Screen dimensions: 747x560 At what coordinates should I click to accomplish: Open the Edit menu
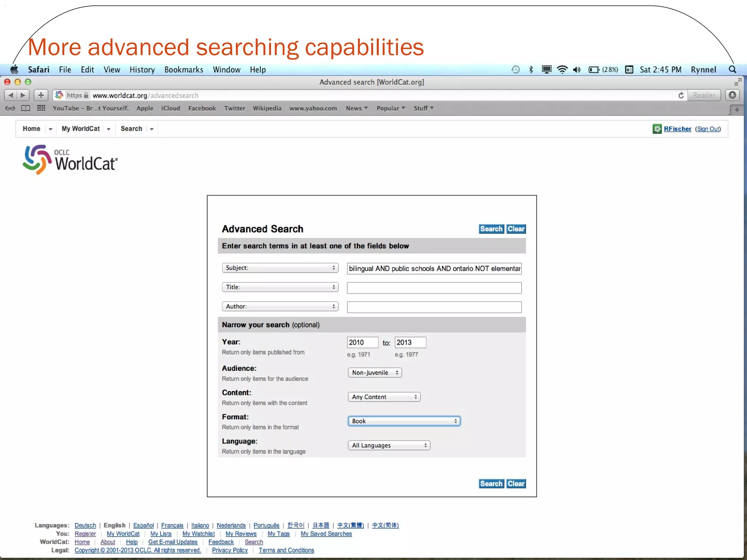tap(87, 69)
